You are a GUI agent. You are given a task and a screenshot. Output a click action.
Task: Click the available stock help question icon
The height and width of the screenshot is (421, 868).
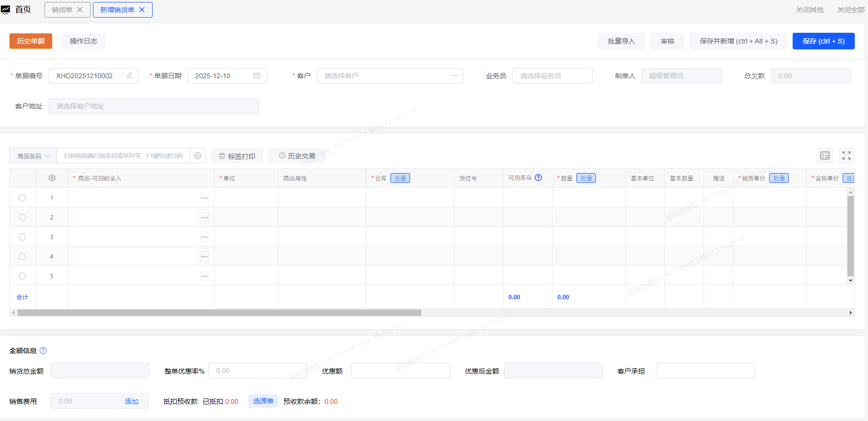pyautogui.click(x=538, y=178)
